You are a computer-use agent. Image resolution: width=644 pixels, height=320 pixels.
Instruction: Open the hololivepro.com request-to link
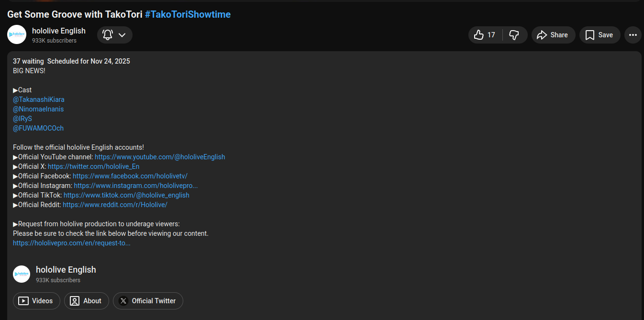pos(72,243)
